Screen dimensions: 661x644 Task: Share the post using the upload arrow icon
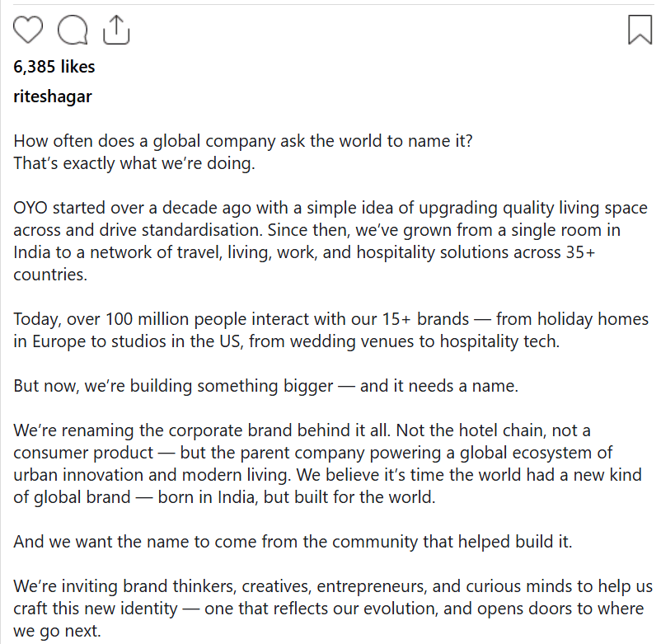(116, 30)
